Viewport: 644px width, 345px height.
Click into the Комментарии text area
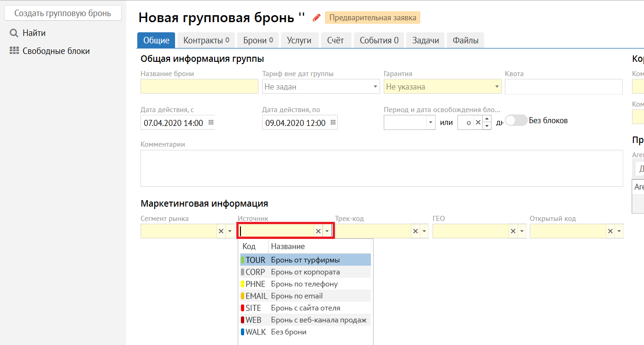coord(381,168)
